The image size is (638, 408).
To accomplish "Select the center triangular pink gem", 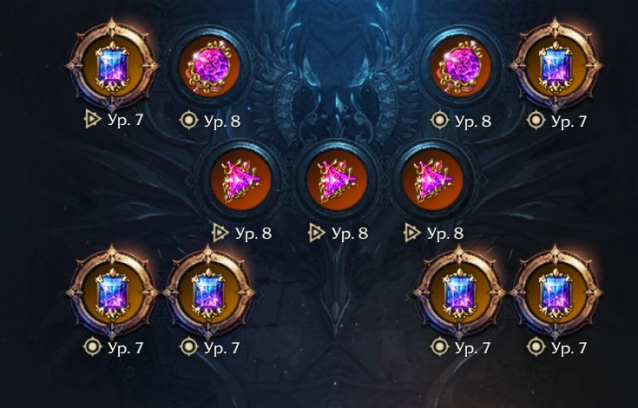I will [336, 180].
